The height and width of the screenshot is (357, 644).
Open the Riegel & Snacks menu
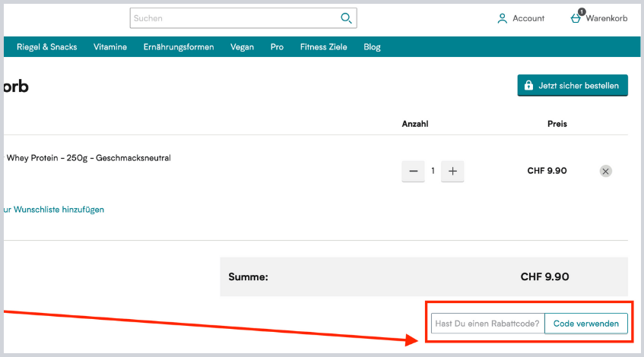pyautogui.click(x=47, y=47)
